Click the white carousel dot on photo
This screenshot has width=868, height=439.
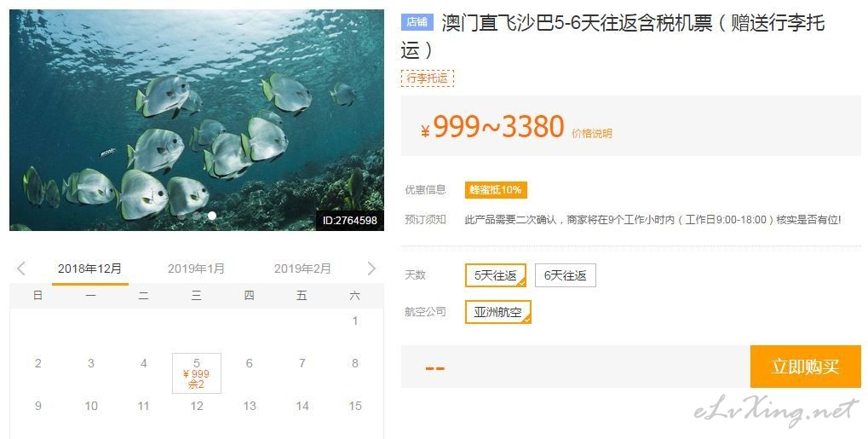[212, 216]
